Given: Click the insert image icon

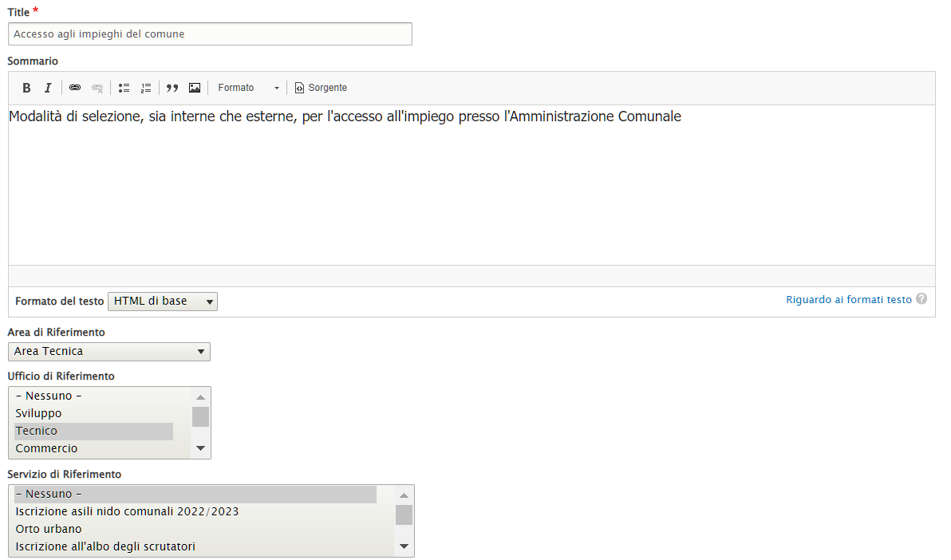Looking at the screenshot, I should (195, 88).
